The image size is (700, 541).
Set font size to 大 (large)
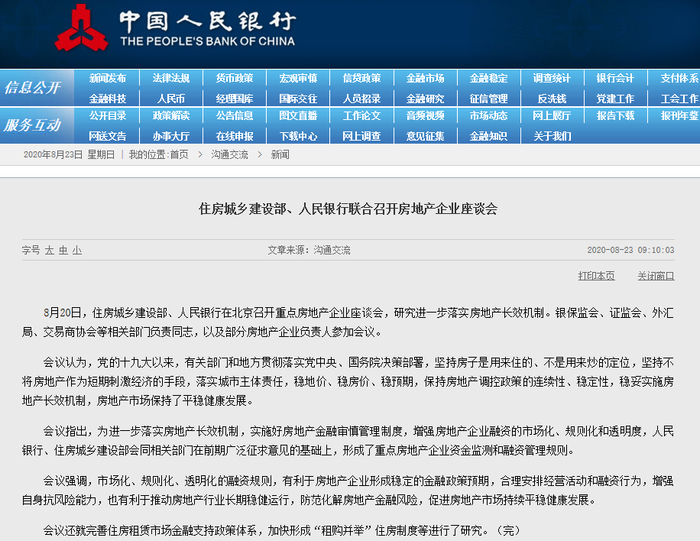[x=49, y=250]
